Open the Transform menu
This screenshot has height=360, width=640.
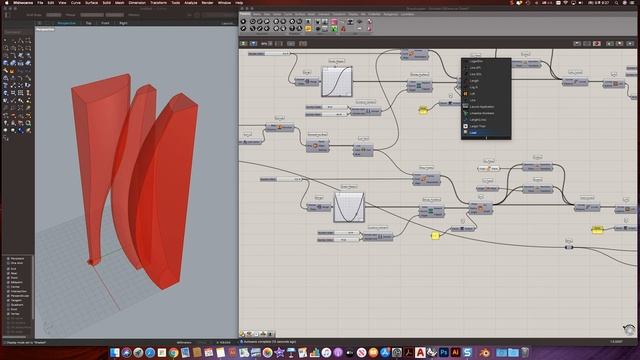coord(158,2)
